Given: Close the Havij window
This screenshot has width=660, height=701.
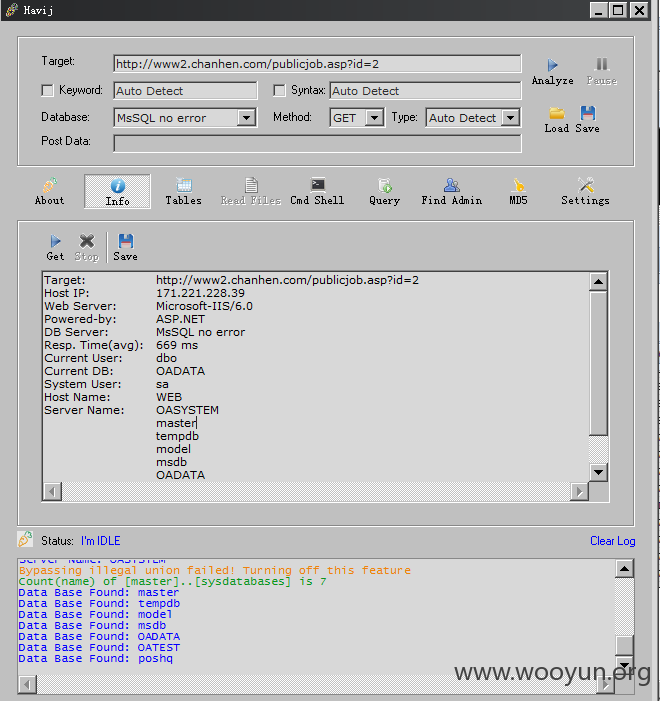Looking at the screenshot, I should [x=639, y=9].
